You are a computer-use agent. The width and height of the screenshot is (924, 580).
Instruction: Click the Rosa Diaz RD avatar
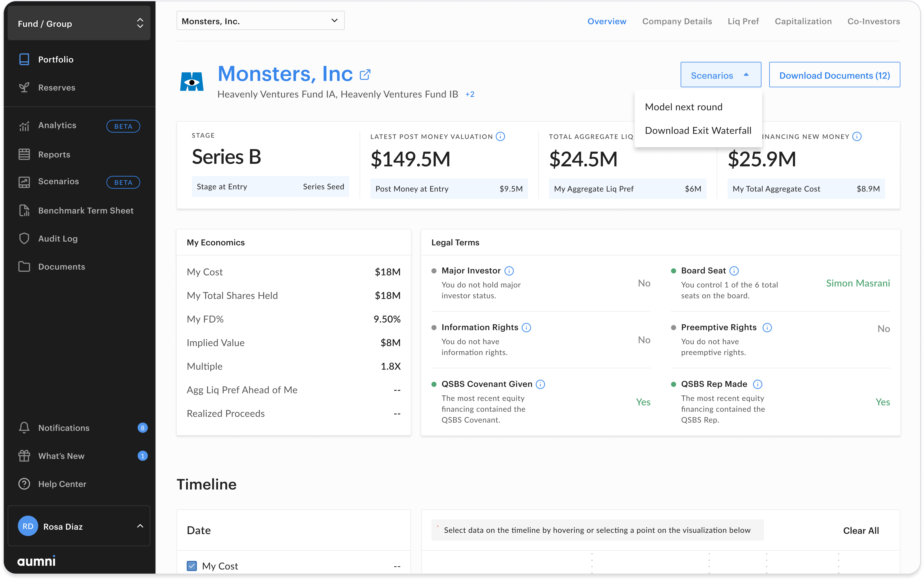(28, 526)
